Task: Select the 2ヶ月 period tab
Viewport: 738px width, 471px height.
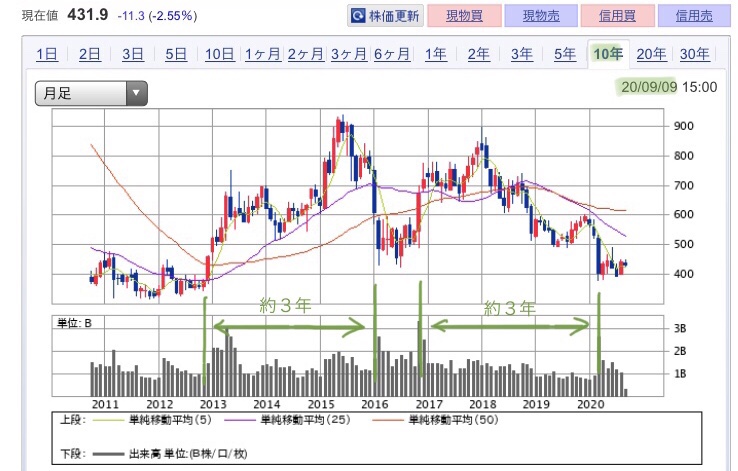Action: point(306,54)
